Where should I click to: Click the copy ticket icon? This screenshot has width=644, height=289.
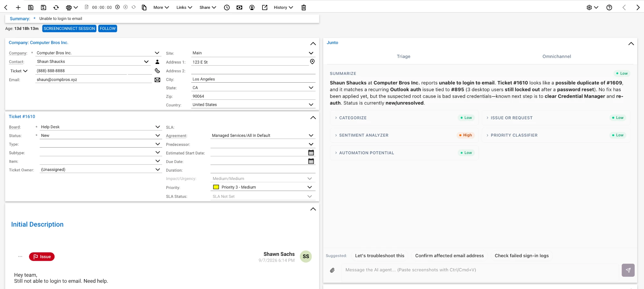click(x=144, y=7)
